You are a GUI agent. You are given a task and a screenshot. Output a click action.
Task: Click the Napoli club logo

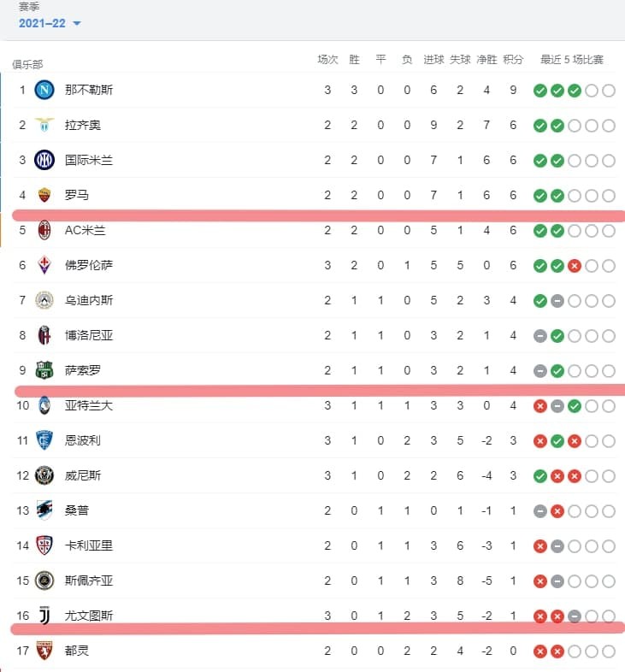coord(44,90)
